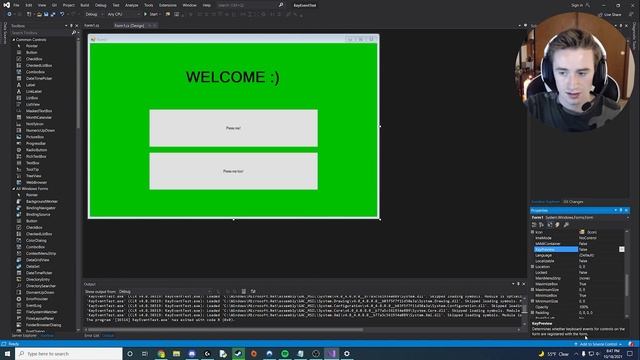
Task: Open the Extensions menu
Action: 168,5
